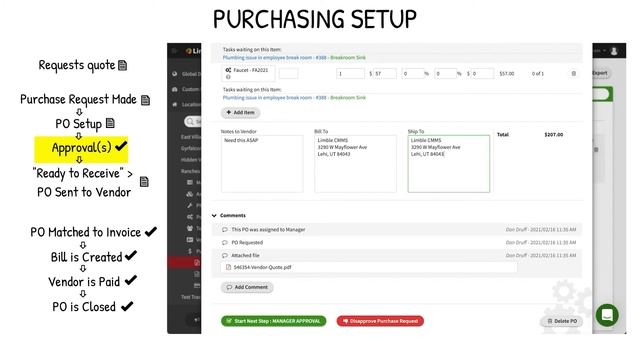Delete the Faucet line item via trash icon

pyautogui.click(x=573, y=73)
